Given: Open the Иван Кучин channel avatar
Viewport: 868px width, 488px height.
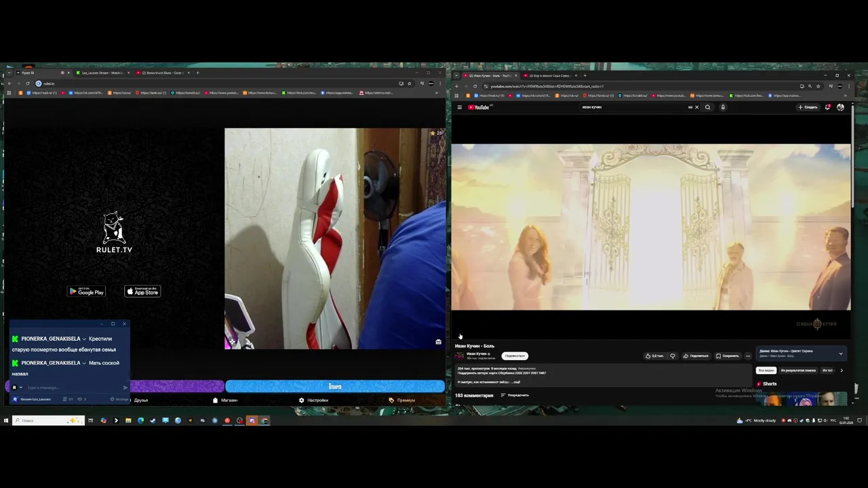Looking at the screenshot, I should [x=460, y=356].
